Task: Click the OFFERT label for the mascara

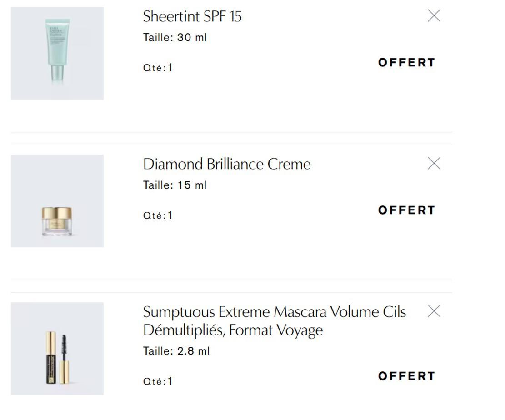Action: coord(406,376)
